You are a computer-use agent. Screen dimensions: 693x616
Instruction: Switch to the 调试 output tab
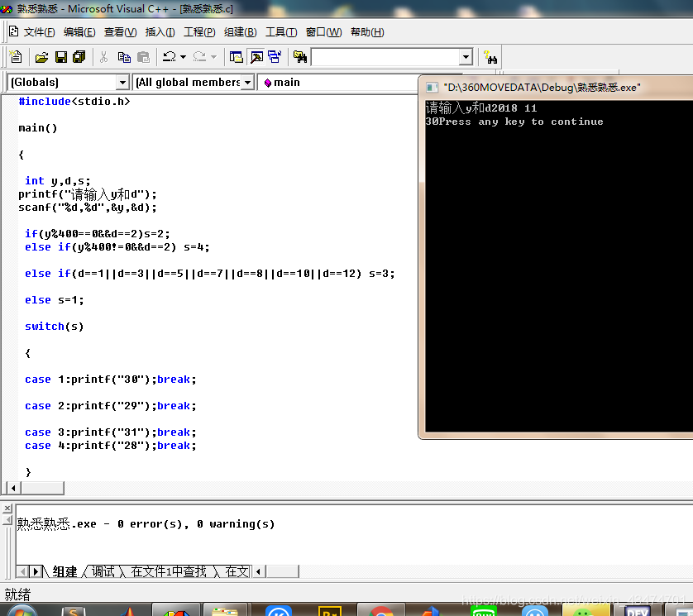click(x=103, y=572)
